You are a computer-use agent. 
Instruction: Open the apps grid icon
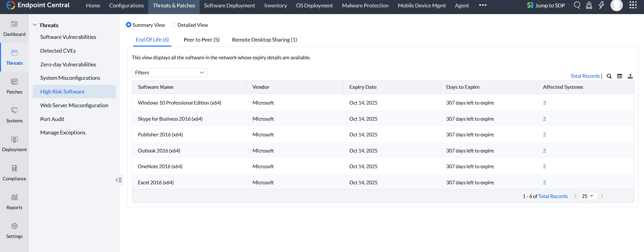633,5
